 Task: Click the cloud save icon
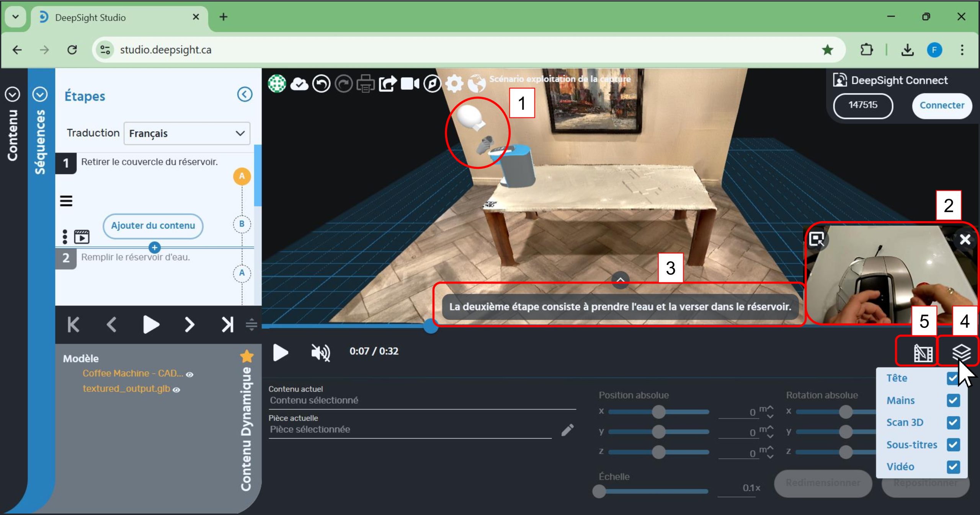coord(299,83)
